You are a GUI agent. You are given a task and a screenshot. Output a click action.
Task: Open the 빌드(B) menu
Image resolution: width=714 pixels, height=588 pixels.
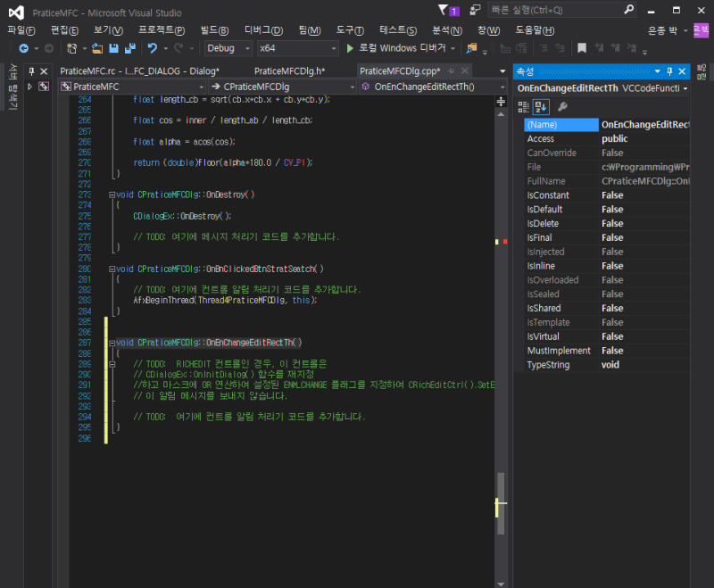(214, 30)
